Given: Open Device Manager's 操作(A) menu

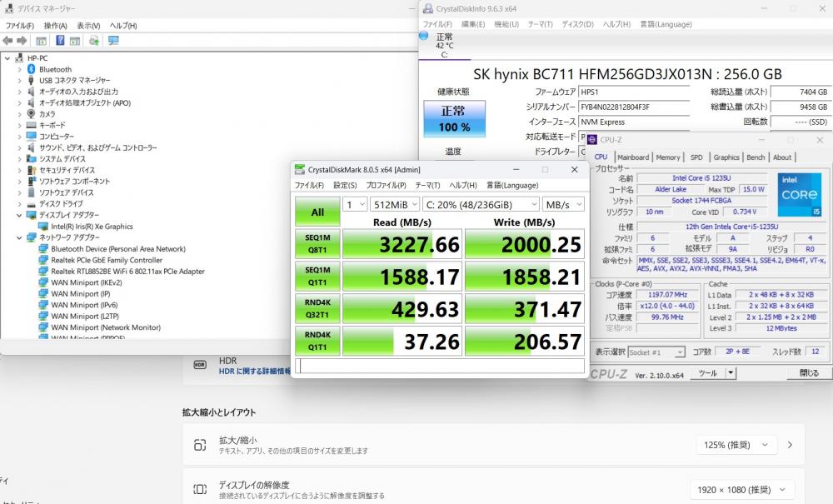Looking at the screenshot, I should pos(55,26).
